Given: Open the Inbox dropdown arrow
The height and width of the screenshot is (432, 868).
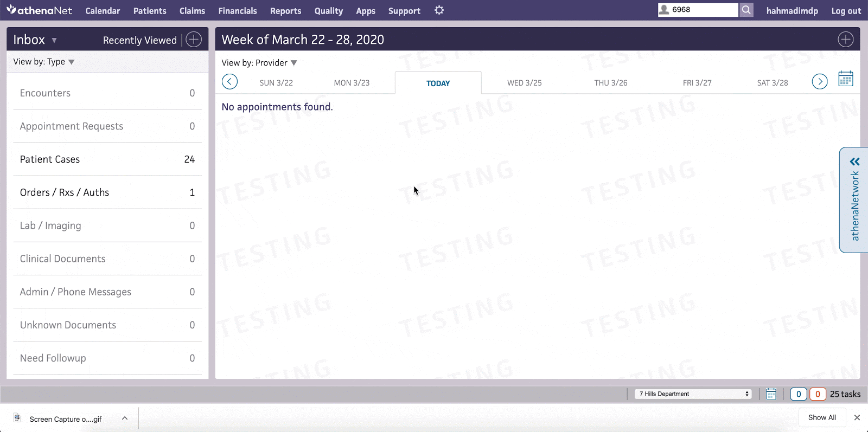Looking at the screenshot, I should coord(54,41).
